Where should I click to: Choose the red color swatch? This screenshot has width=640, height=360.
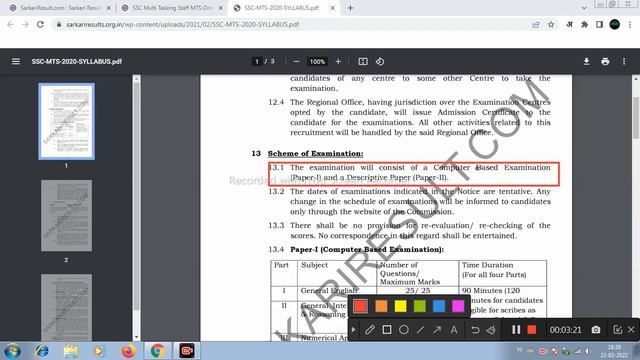click(360, 306)
